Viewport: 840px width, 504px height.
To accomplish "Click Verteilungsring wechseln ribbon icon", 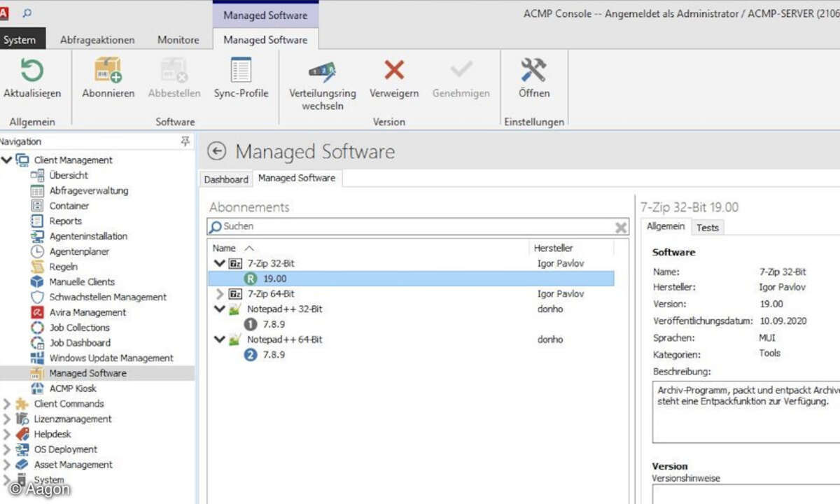I will click(323, 71).
